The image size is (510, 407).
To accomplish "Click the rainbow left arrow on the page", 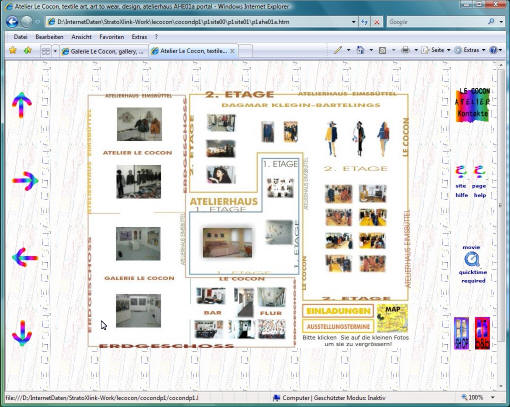I will tap(25, 257).
